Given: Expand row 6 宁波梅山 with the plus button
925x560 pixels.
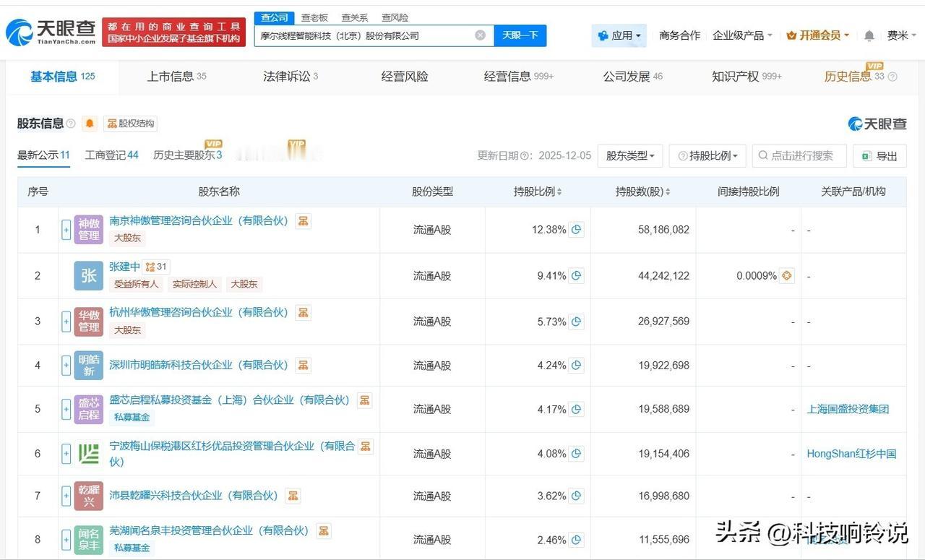Looking at the screenshot, I should pyautogui.click(x=66, y=454).
